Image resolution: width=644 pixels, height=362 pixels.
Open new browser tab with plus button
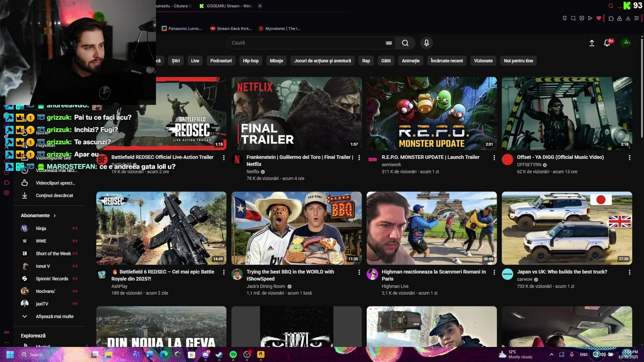click(260, 6)
